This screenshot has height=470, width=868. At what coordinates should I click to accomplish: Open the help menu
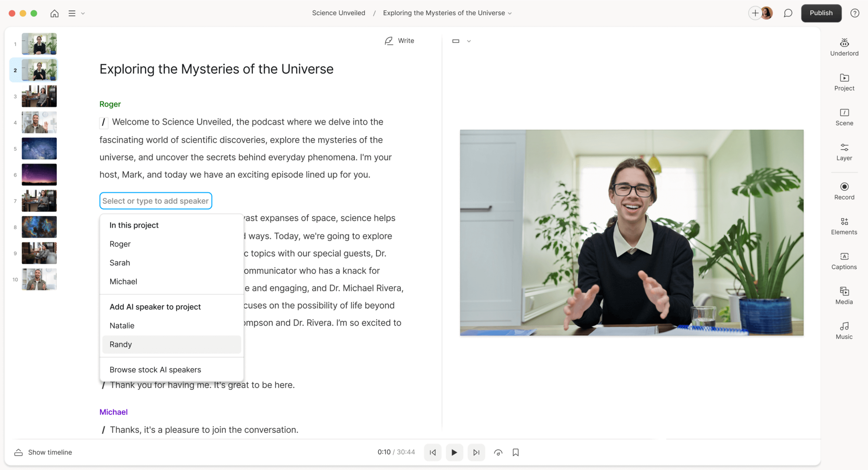[855, 13]
